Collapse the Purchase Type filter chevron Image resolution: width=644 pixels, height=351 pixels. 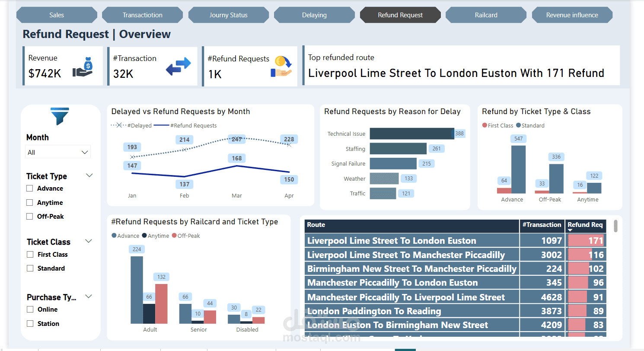(89, 297)
